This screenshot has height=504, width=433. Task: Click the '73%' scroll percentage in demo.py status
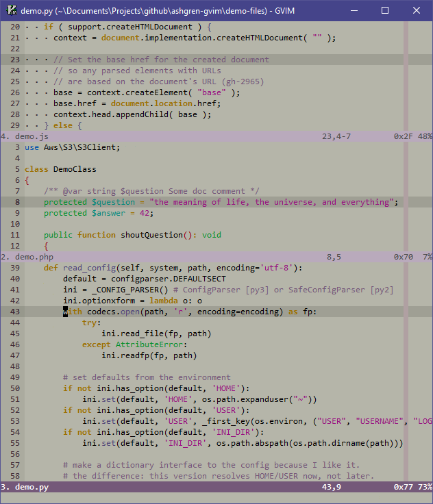[425, 487]
